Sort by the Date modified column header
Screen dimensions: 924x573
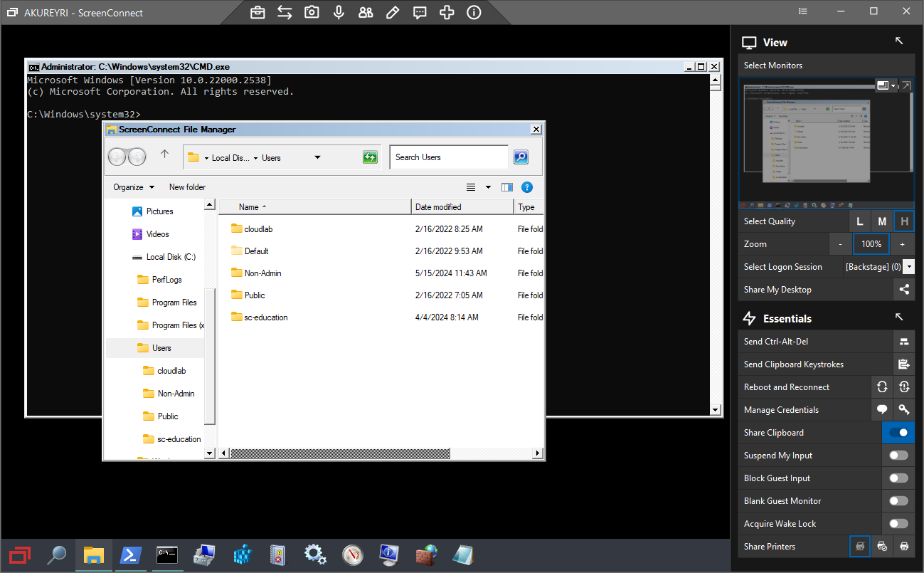[462, 207]
